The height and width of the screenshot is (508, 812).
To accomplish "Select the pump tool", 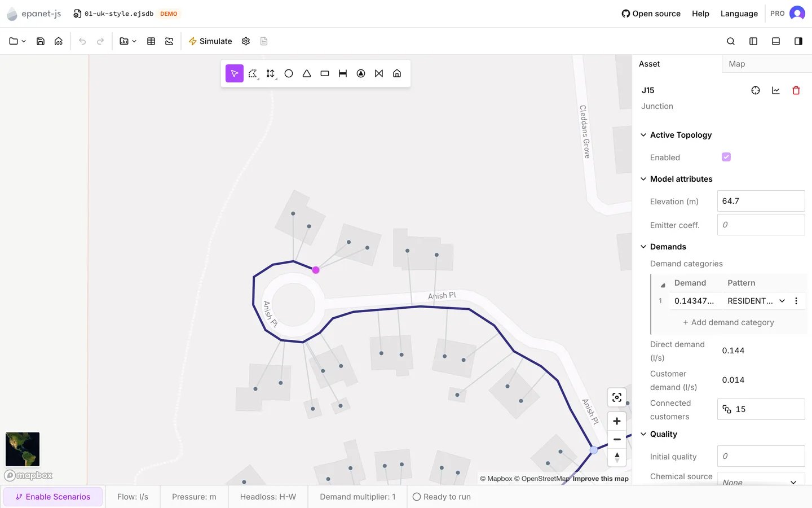I will [x=361, y=73].
